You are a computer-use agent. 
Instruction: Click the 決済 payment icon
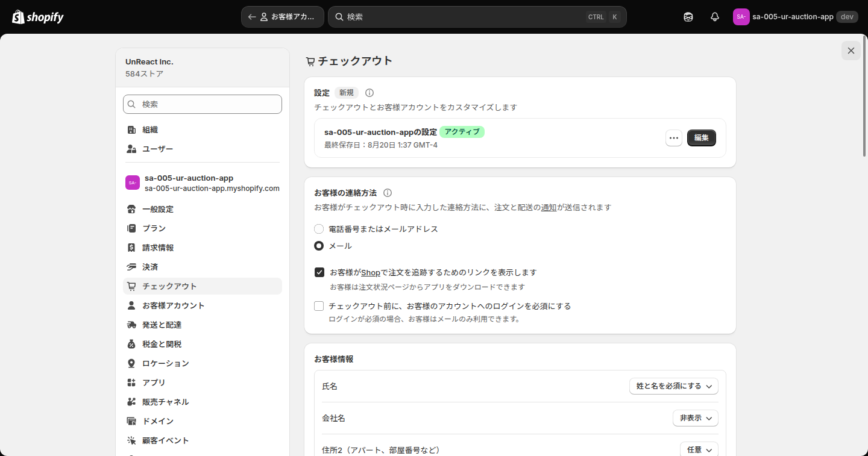[x=131, y=267]
